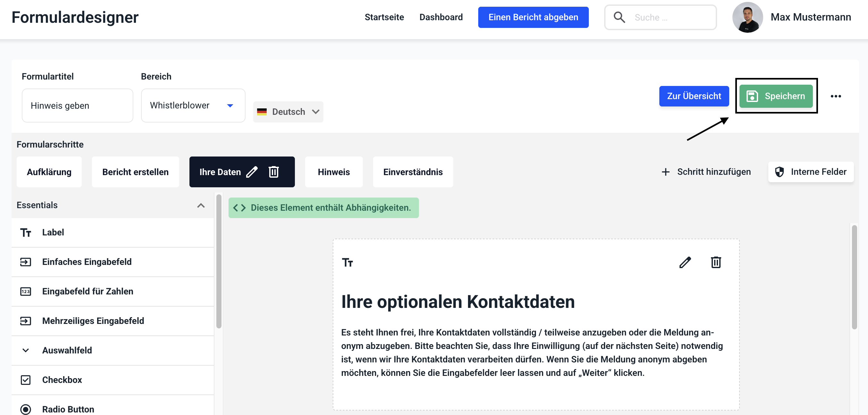868x415 pixels.
Task: Switch to the Einverständnis form step
Action: (x=413, y=172)
